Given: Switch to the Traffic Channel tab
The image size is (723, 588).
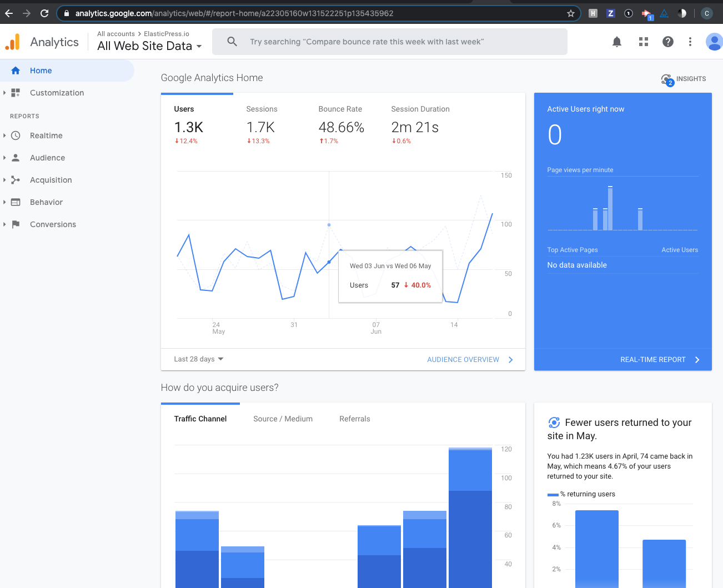Looking at the screenshot, I should tap(200, 419).
